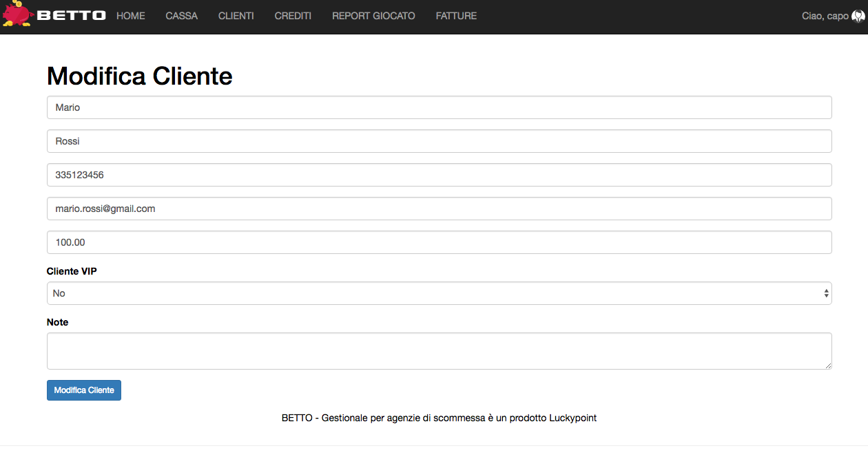Select the phone number field 335123456
The height and width of the screenshot is (466, 868).
(x=439, y=175)
